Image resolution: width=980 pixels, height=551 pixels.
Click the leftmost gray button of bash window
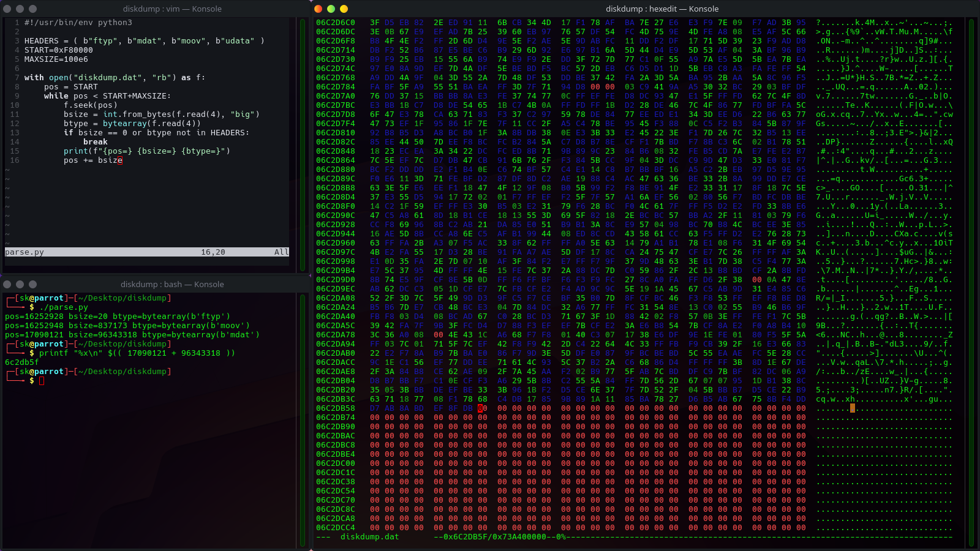pyautogui.click(x=7, y=284)
